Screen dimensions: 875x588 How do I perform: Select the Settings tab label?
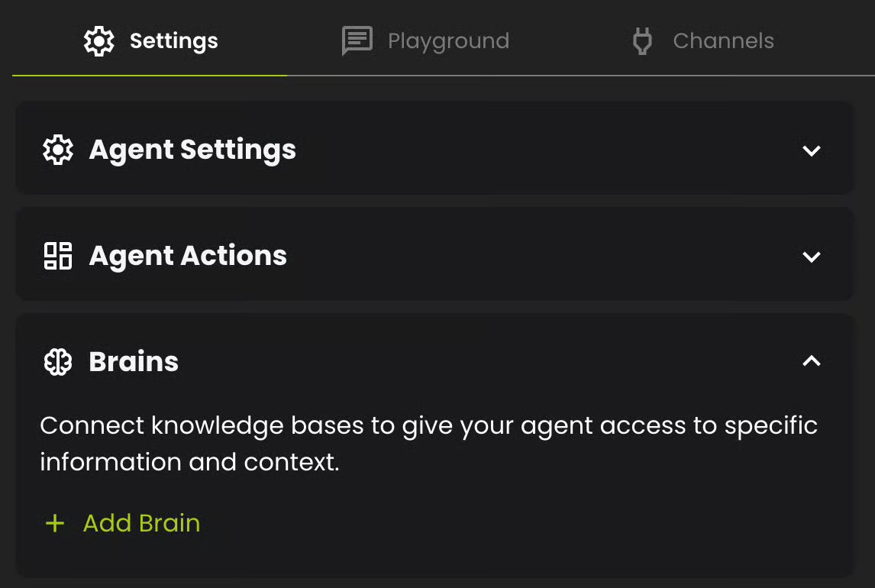pyautogui.click(x=174, y=41)
